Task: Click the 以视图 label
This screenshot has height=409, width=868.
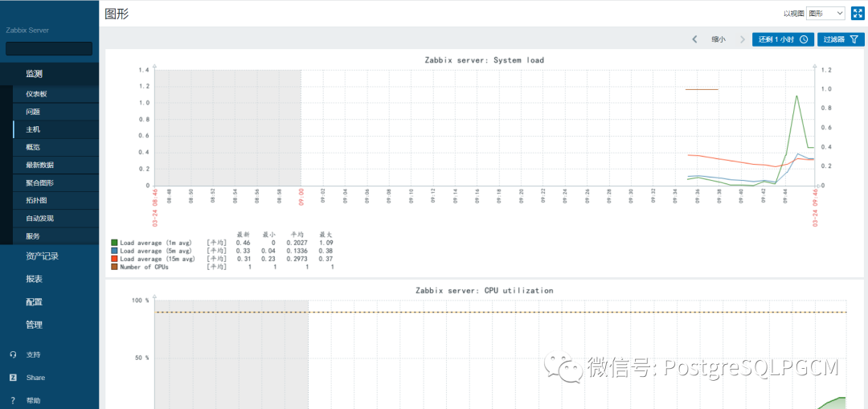Action: [x=793, y=14]
